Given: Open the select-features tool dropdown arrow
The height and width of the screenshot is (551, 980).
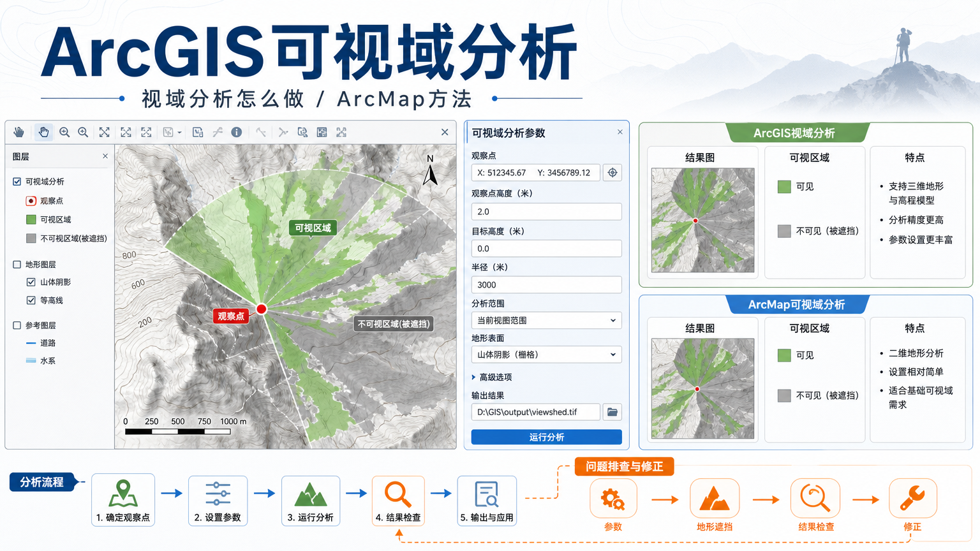Looking at the screenshot, I should pyautogui.click(x=180, y=133).
